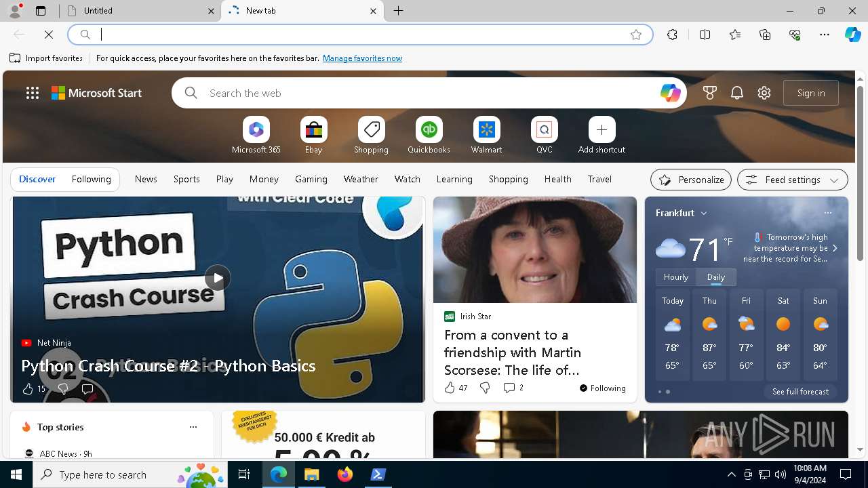Open File Explorer from the taskbar

(x=312, y=474)
